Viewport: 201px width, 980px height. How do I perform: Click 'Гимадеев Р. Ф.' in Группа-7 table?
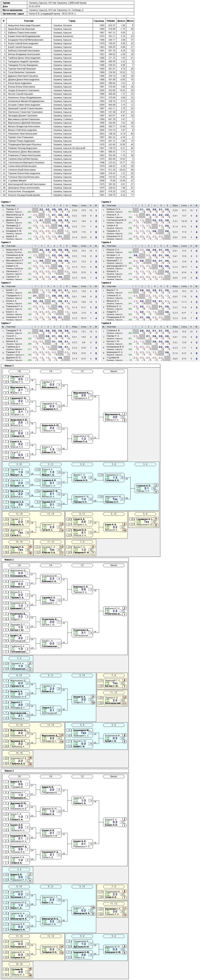(x=14, y=331)
